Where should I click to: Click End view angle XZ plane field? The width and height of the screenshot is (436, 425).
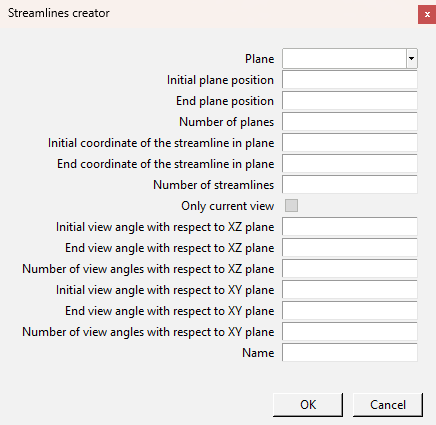click(350, 248)
